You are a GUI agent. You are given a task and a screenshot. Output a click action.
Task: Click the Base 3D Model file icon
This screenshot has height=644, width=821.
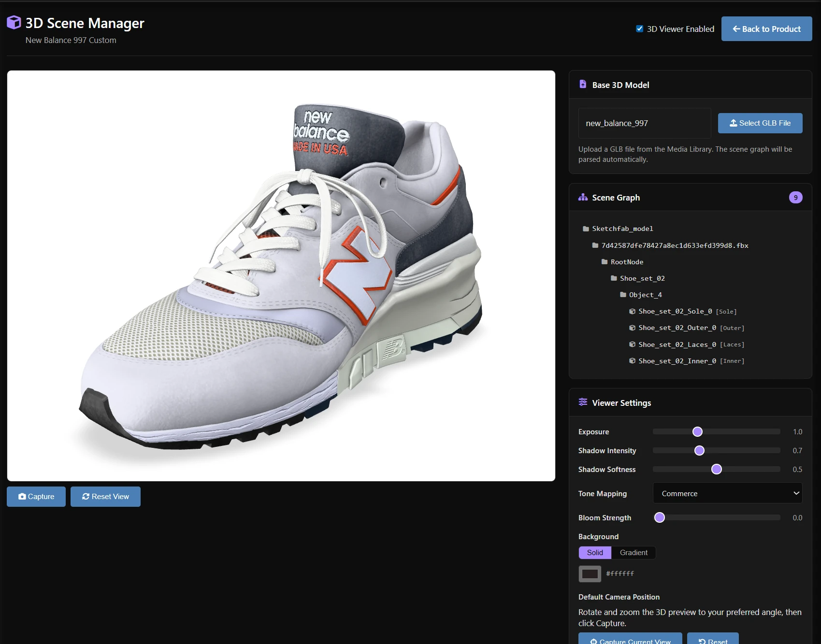tap(583, 84)
